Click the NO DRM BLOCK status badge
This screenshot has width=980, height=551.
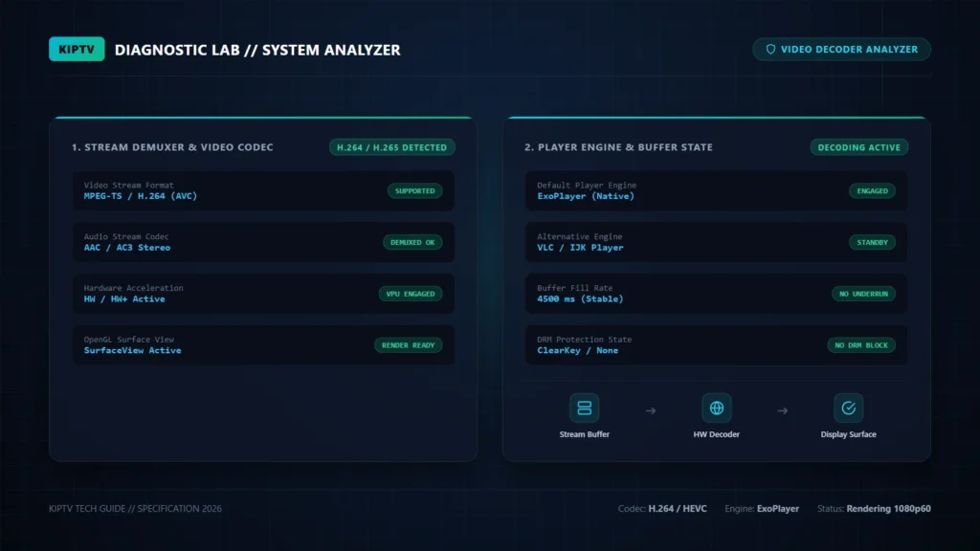(861, 344)
